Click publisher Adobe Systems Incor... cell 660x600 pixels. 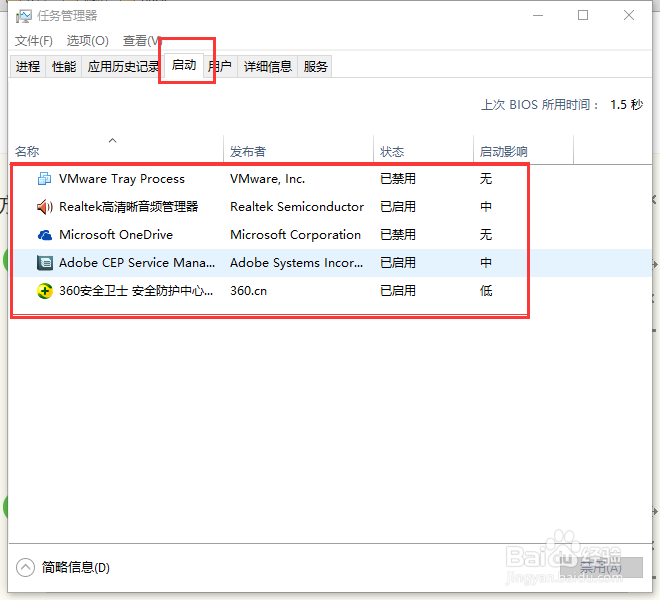coord(296,263)
